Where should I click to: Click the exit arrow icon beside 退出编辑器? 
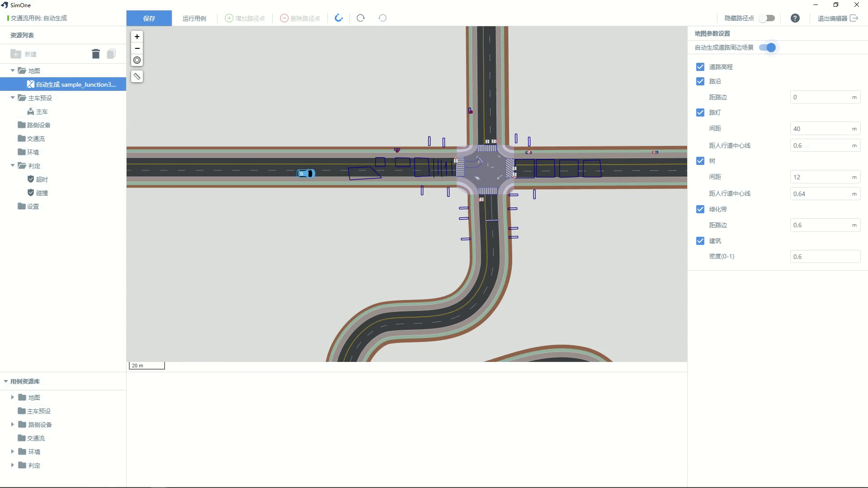point(854,18)
